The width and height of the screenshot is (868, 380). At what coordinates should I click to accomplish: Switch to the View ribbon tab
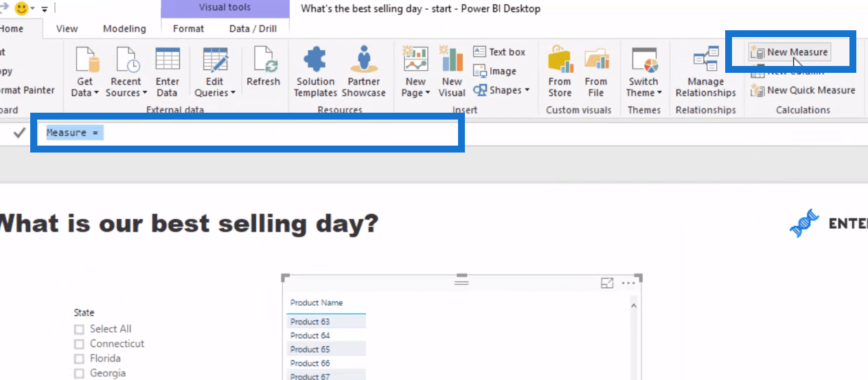(x=67, y=29)
